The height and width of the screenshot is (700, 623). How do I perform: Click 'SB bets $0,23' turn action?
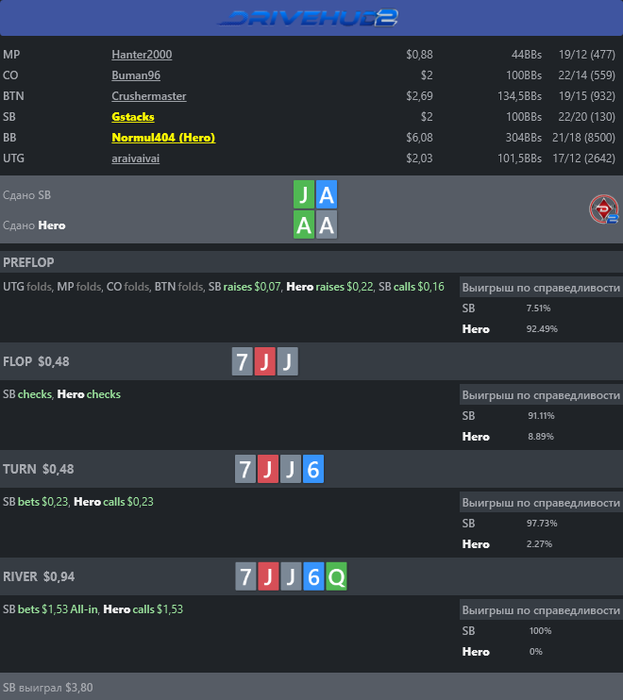pos(35,502)
